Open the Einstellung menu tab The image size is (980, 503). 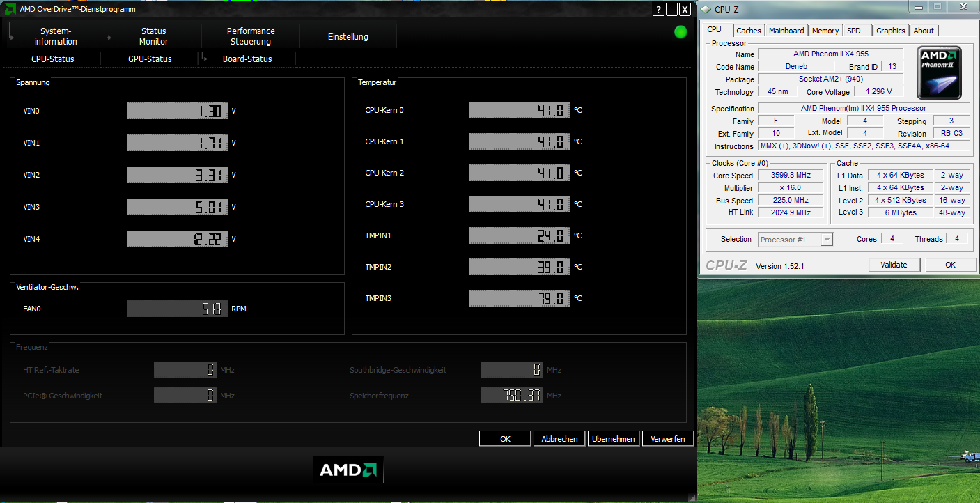(x=348, y=36)
